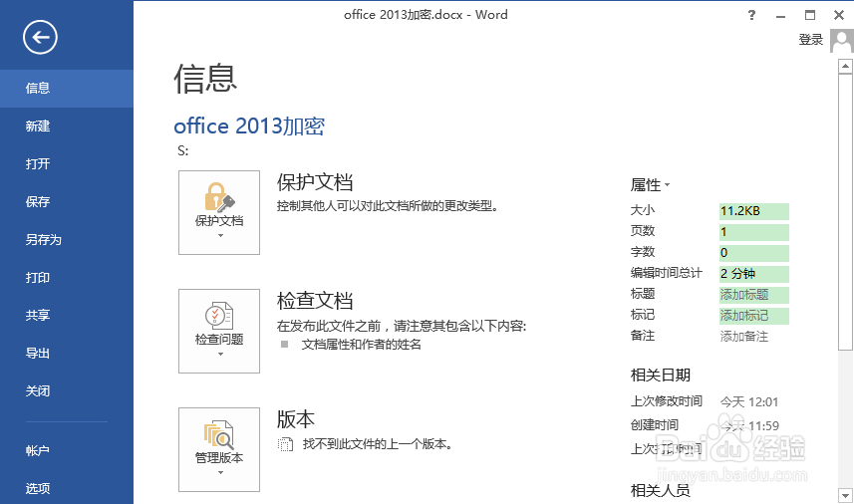Open the Help question mark icon

click(x=751, y=15)
